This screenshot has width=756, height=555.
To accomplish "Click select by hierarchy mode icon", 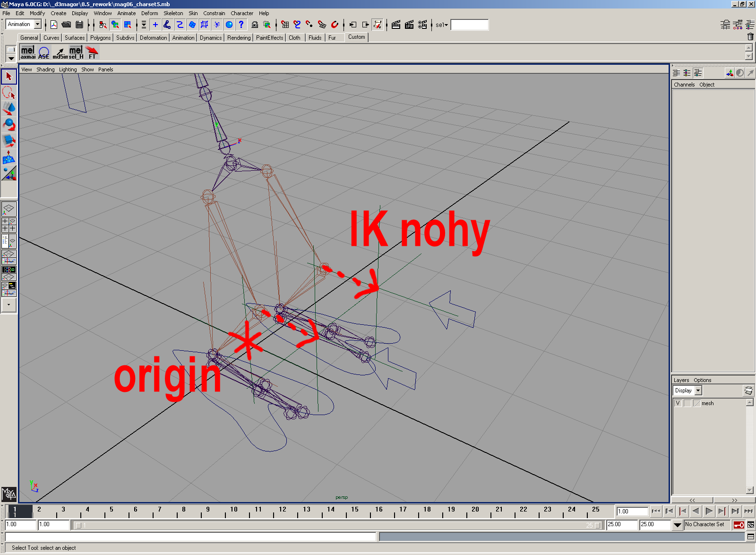I will [x=103, y=25].
